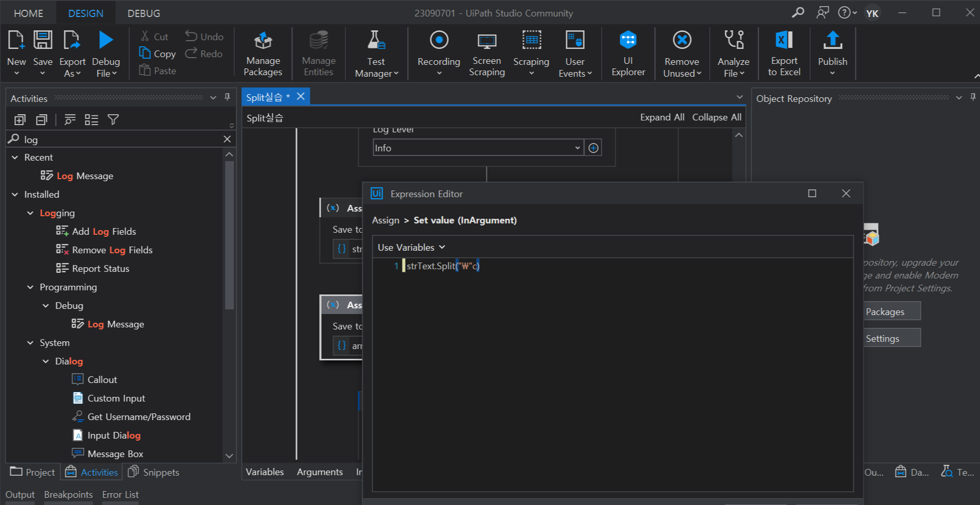Launch Screen Scraping
The width and height of the screenshot is (980, 505).
coord(487,54)
